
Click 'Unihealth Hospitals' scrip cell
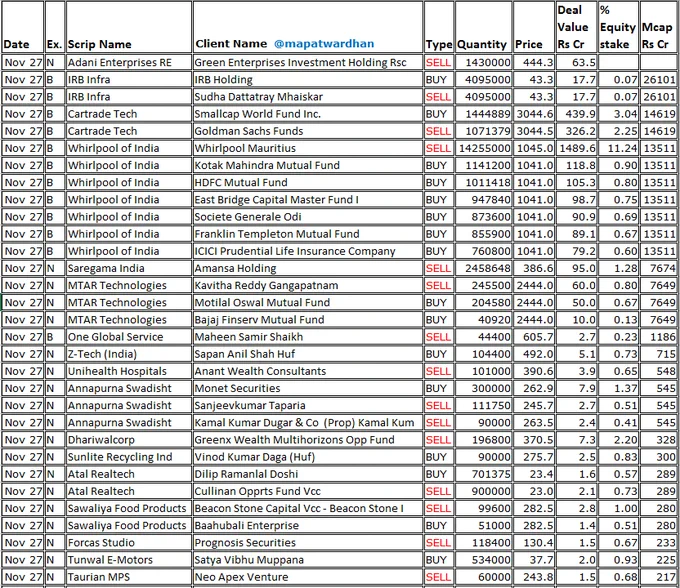pos(129,371)
